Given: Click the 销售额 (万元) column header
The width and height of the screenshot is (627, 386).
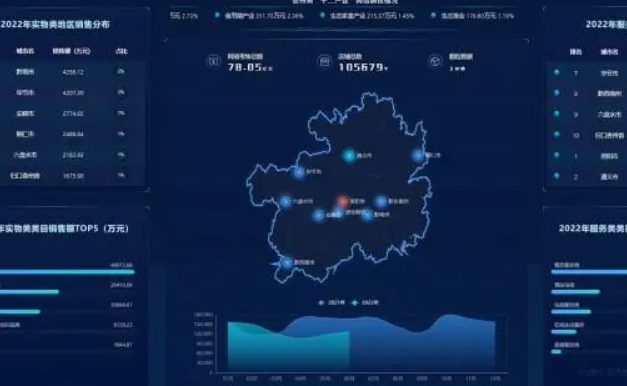Looking at the screenshot, I should pyautogui.click(x=72, y=51).
